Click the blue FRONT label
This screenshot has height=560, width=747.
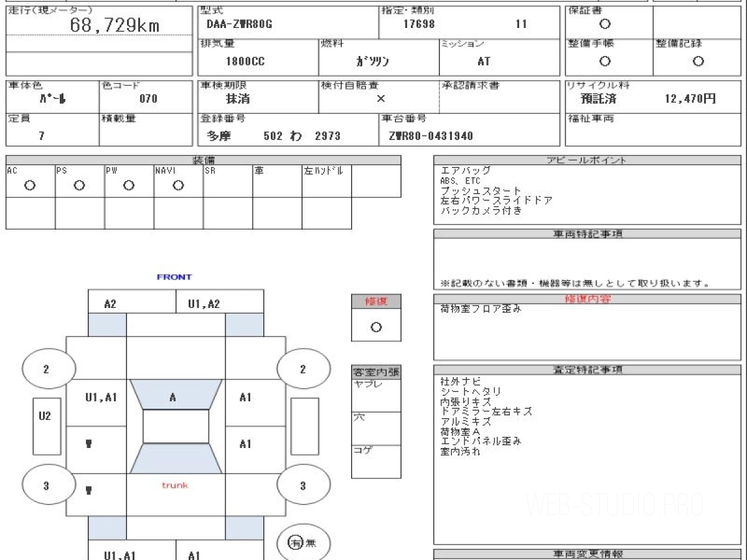(x=174, y=277)
